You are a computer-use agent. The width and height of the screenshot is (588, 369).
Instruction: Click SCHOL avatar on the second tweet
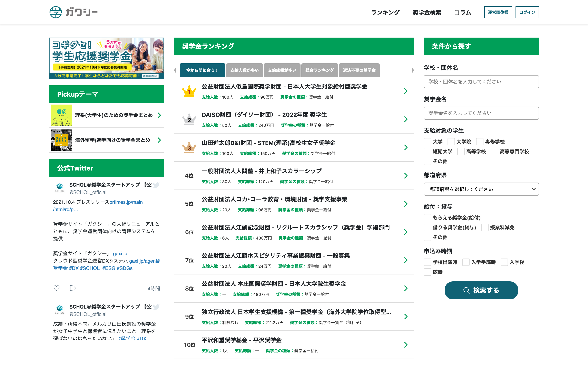[60, 310]
